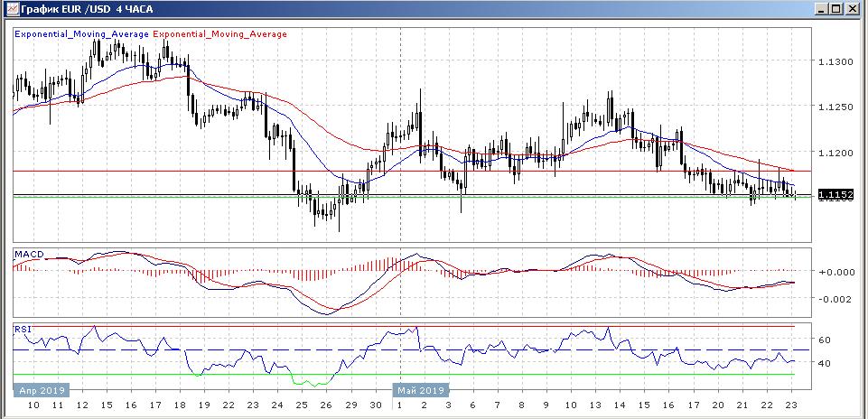Viewport: 868px width, 419px height.
Task: Click the MACD indicator label
Action: (x=29, y=256)
